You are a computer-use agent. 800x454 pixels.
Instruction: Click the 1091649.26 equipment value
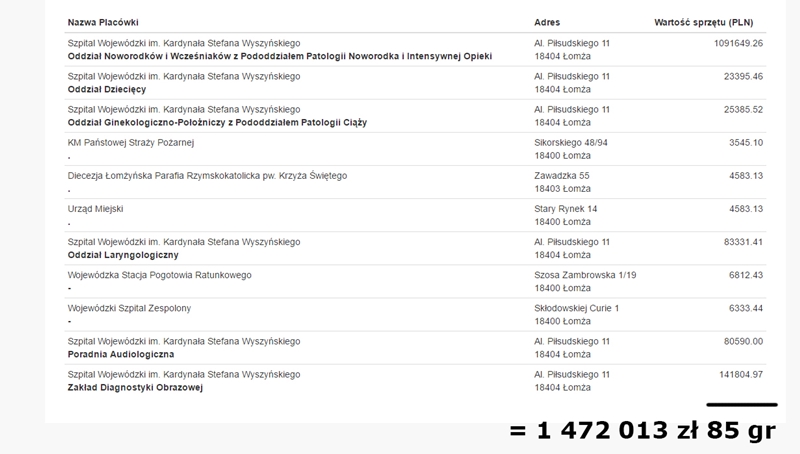point(732,44)
